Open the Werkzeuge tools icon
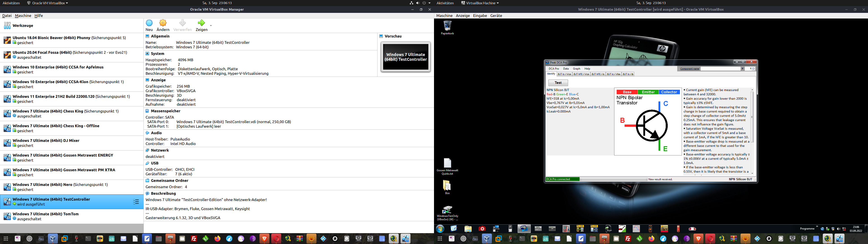 pos(7,26)
